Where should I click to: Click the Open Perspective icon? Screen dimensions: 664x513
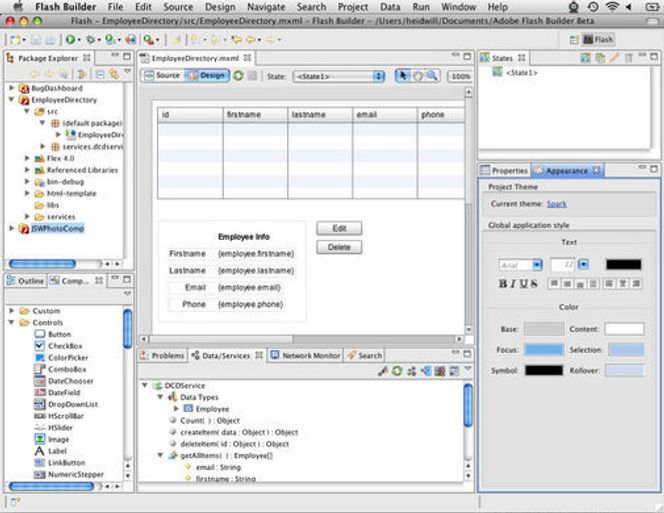click(x=574, y=40)
